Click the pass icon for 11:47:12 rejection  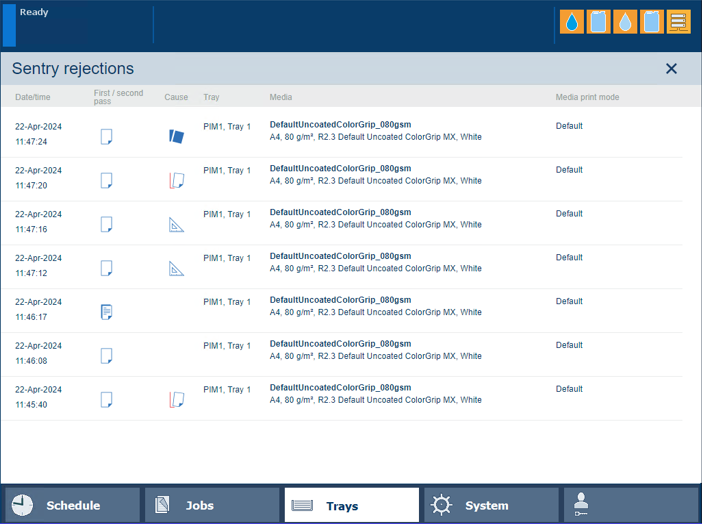coord(106,268)
